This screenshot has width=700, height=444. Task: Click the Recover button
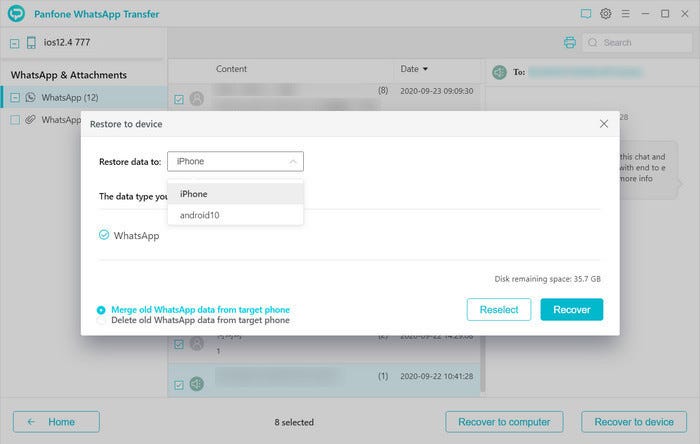(571, 309)
